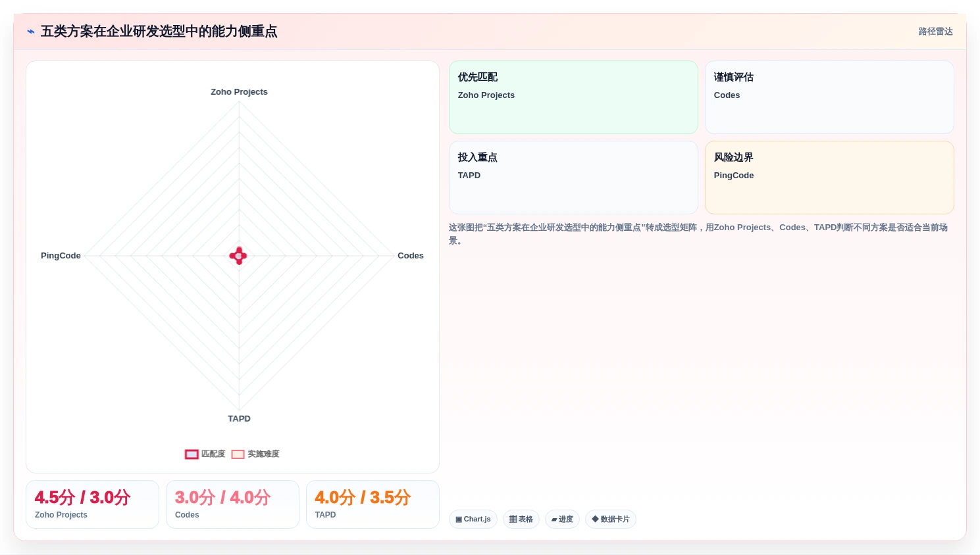The image size is (980, 555).
Task: Click the 进度 tag
Action: [562, 519]
